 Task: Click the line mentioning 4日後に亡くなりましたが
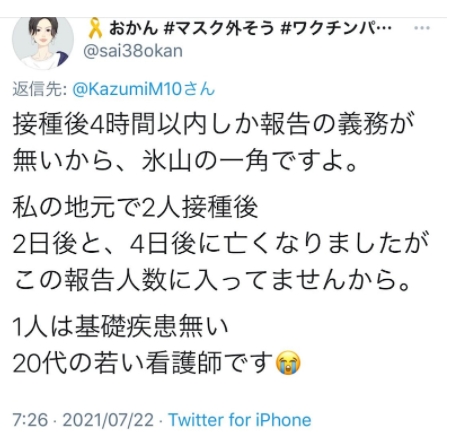[x=220, y=244]
